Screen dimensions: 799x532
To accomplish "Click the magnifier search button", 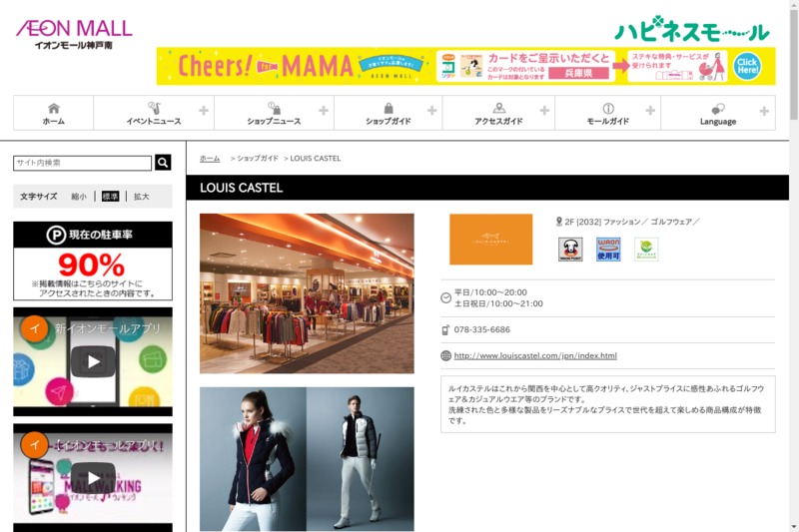I will 163,163.
